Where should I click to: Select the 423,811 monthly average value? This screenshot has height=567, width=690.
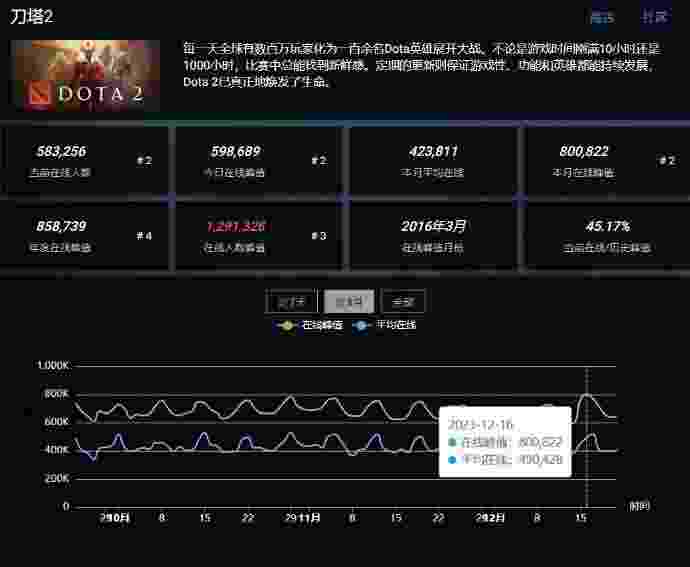433,151
